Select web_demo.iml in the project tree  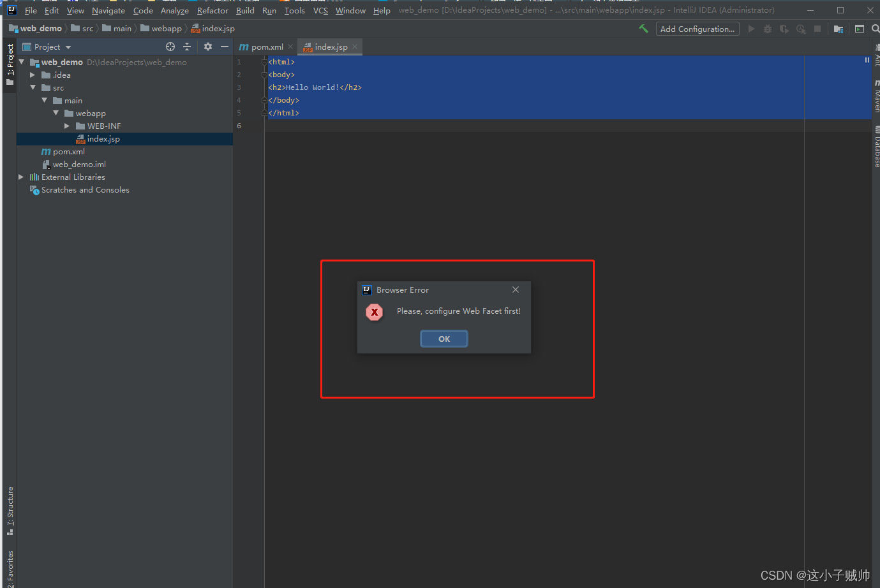tap(79, 165)
